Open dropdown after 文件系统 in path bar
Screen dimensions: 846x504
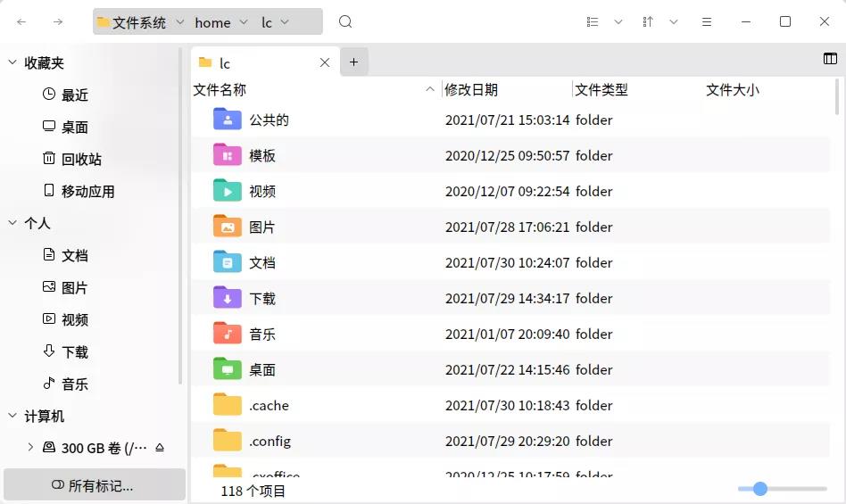click(x=180, y=22)
